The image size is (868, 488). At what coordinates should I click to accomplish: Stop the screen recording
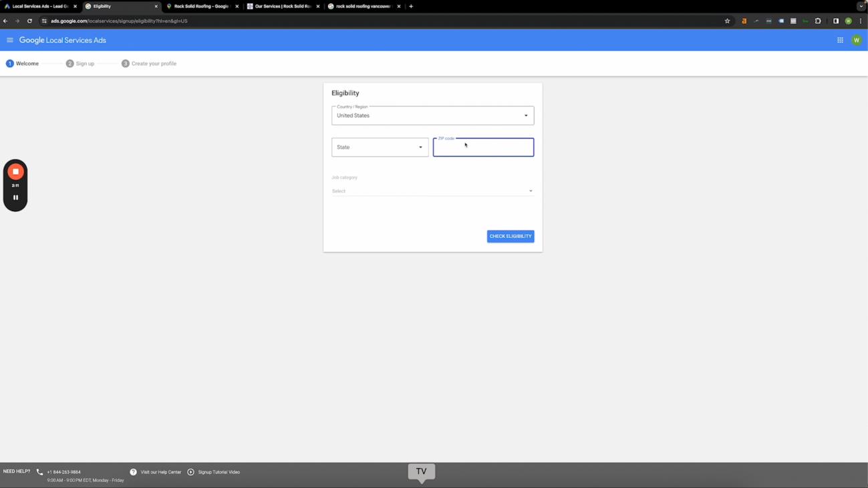[15, 172]
